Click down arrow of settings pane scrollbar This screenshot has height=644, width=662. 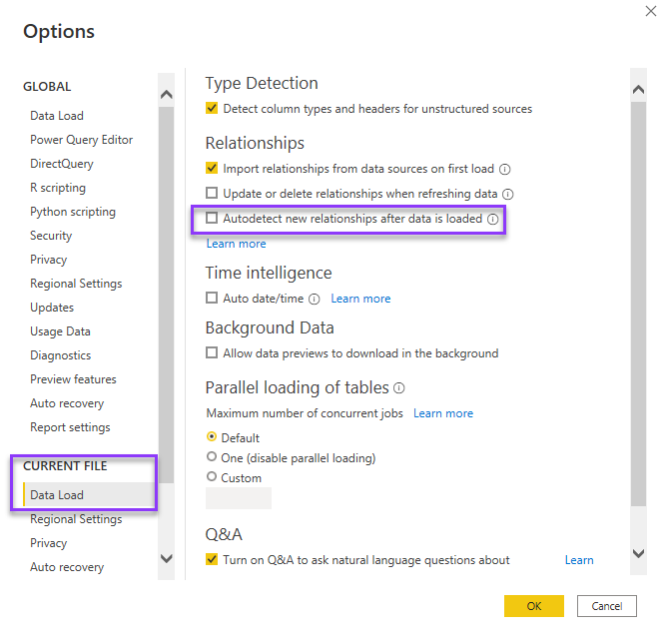(x=638, y=553)
